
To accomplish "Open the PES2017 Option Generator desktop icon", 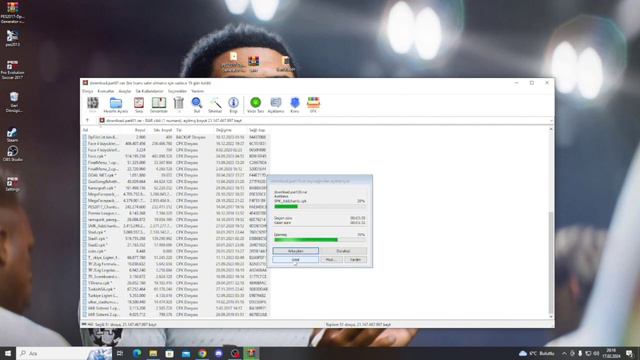I will click(x=12, y=13).
